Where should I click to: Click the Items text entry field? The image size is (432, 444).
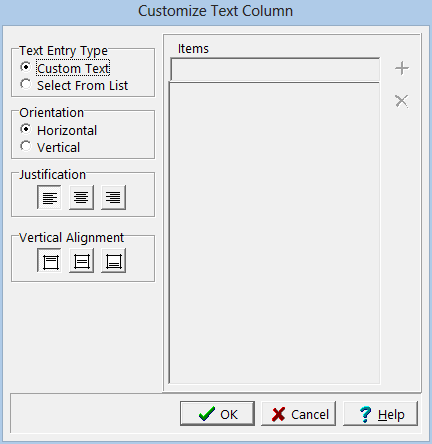click(x=275, y=69)
